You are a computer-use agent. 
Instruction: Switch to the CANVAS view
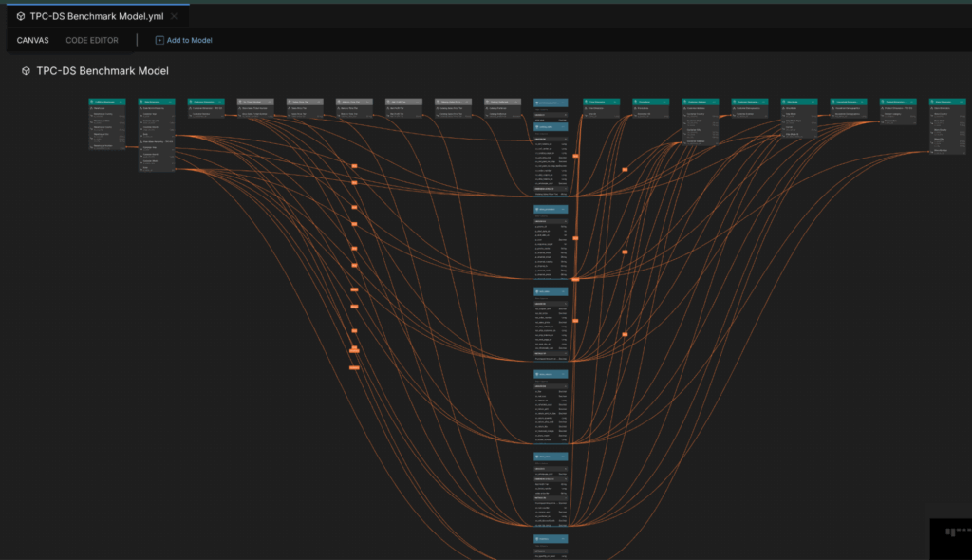[x=33, y=40]
